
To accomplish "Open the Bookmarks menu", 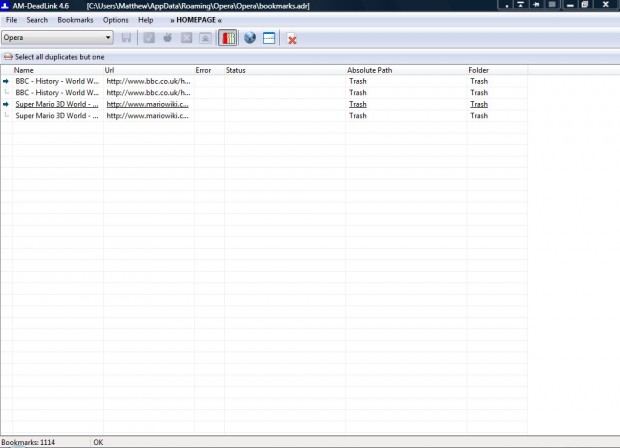I will (x=75, y=20).
